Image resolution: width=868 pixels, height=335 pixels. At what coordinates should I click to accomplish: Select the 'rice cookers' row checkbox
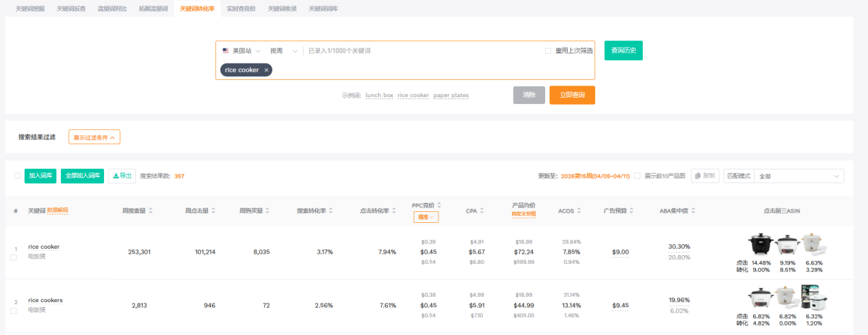coord(14,311)
